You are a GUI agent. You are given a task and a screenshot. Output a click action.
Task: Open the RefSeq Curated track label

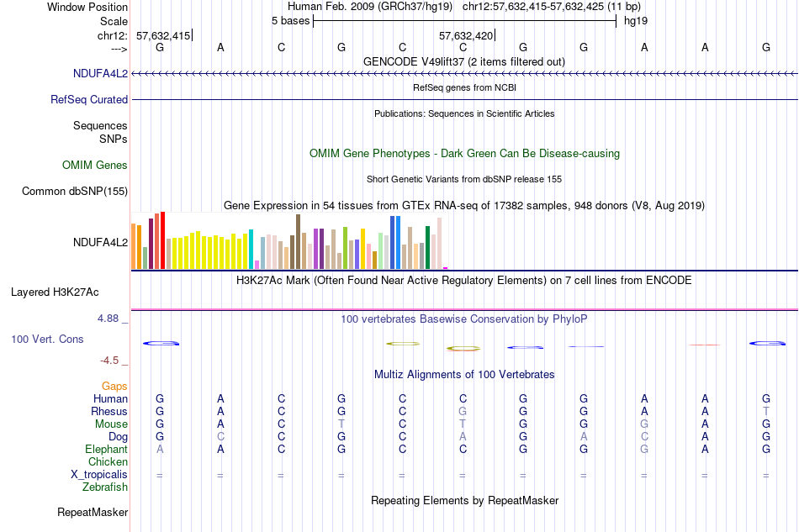click(89, 100)
